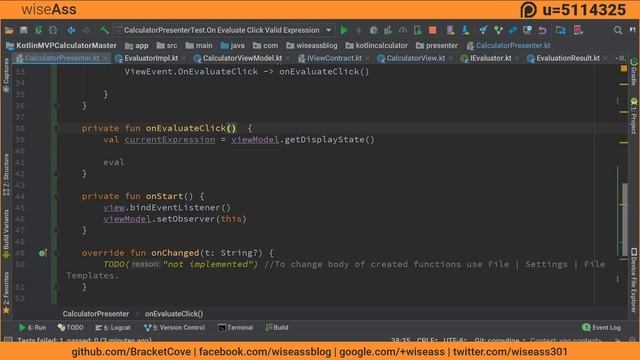Screen dimensions: 640x360
Task: Open the Logcat tool window
Action: 113,328
